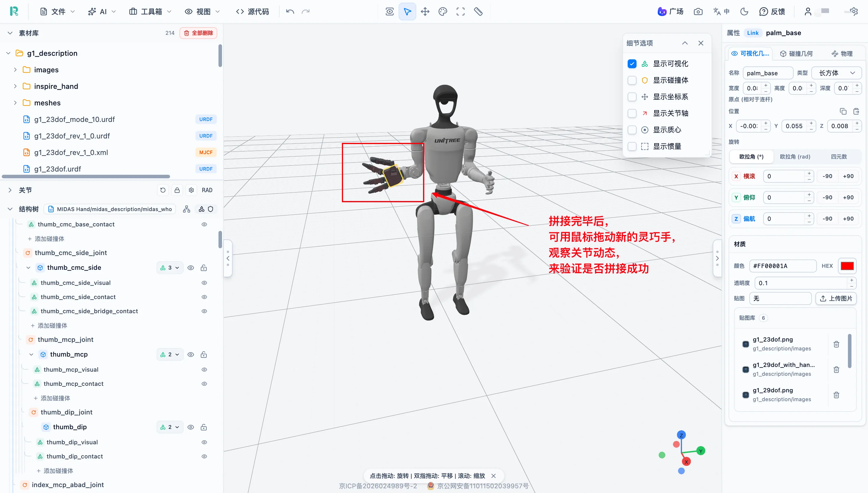Viewport: 868px width, 493px height.
Task: Delete g1_23dof.png texture
Action: pos(836,344)
